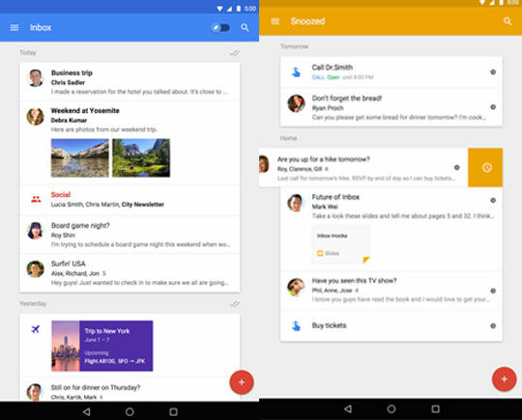522x420 pixels.
Task: Mark all Yesterday items done via checkmark
Action: point(234,304)
